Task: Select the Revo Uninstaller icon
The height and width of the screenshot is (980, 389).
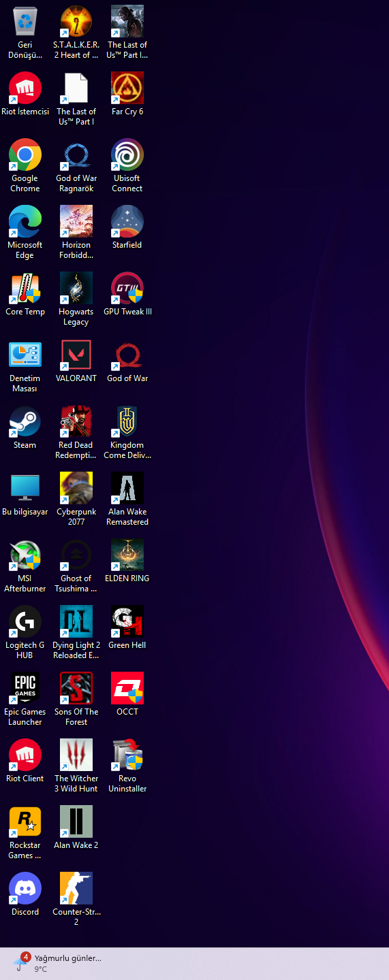Action: pos(127,756)
